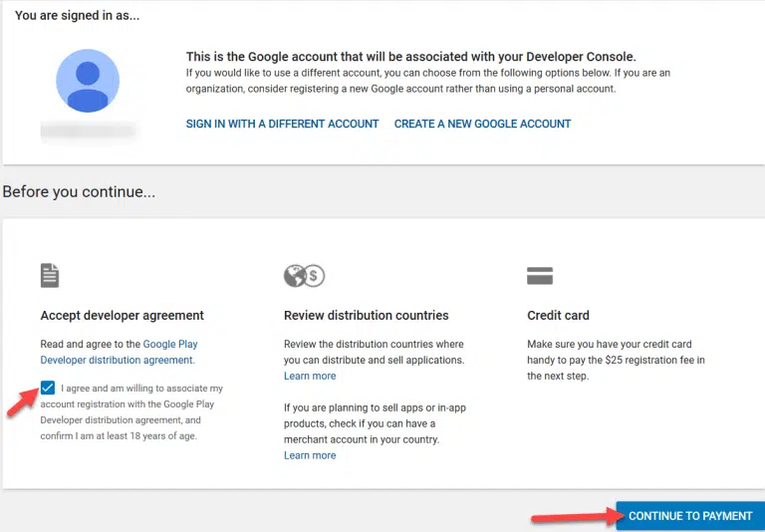Open Google Play Developer distribution agreement link
The image size is (765, 532).
(x=120, y=352)
